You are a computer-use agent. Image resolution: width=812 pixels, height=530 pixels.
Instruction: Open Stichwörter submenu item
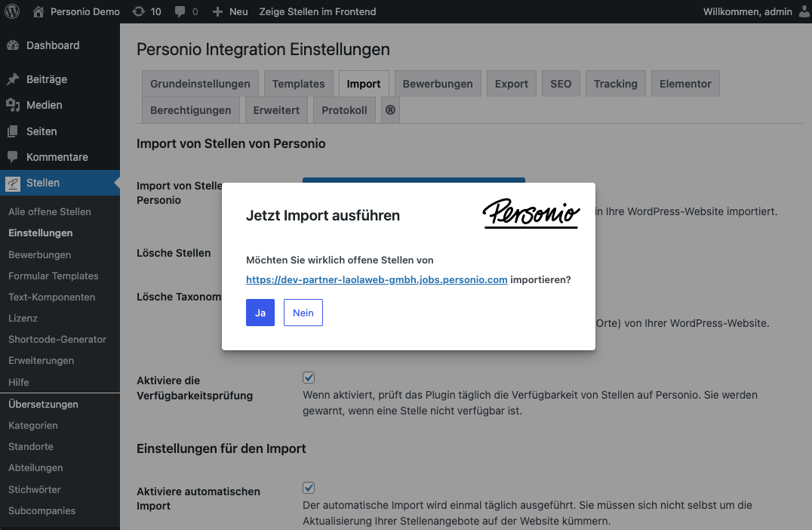35,489
